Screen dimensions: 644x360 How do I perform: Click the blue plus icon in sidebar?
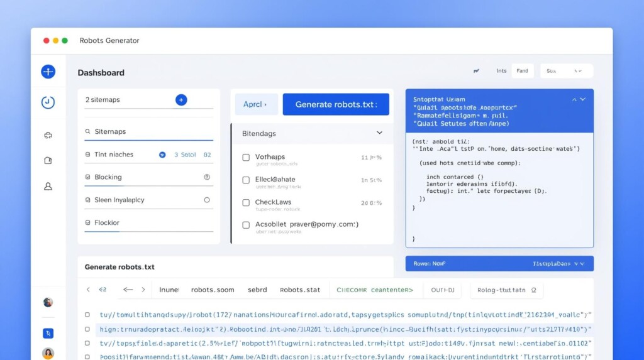coord(48,72)
